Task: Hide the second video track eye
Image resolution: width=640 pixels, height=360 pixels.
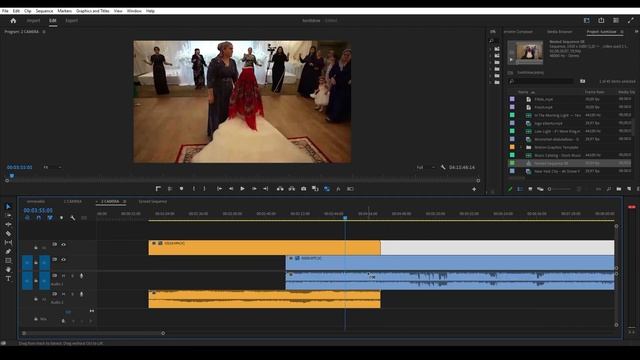Action: pyautogui.click(x=64, y=260)
